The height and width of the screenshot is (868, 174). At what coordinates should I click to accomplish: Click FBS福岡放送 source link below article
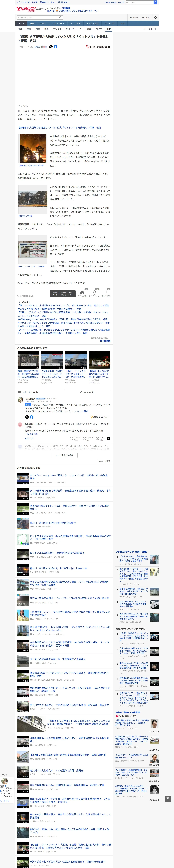[x=105, y=341]
